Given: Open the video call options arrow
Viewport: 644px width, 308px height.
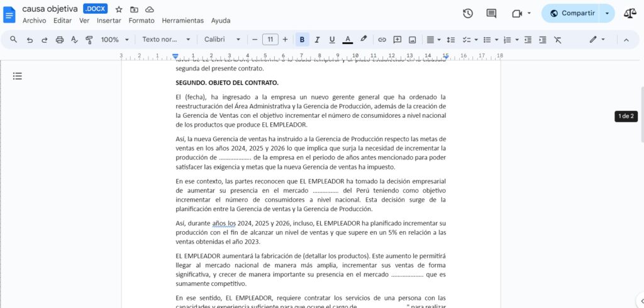Looking at the screenshot, I should coord(529,13).
